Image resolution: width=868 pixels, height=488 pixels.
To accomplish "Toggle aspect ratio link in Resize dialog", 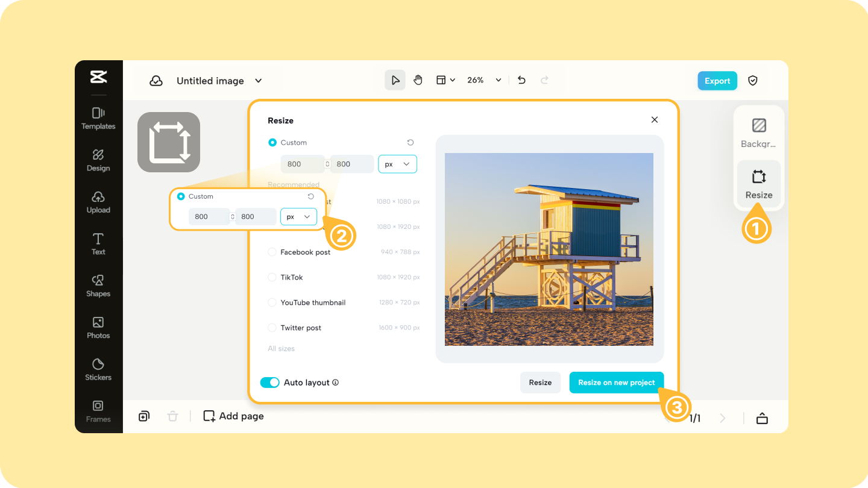I will pos(327,164).
